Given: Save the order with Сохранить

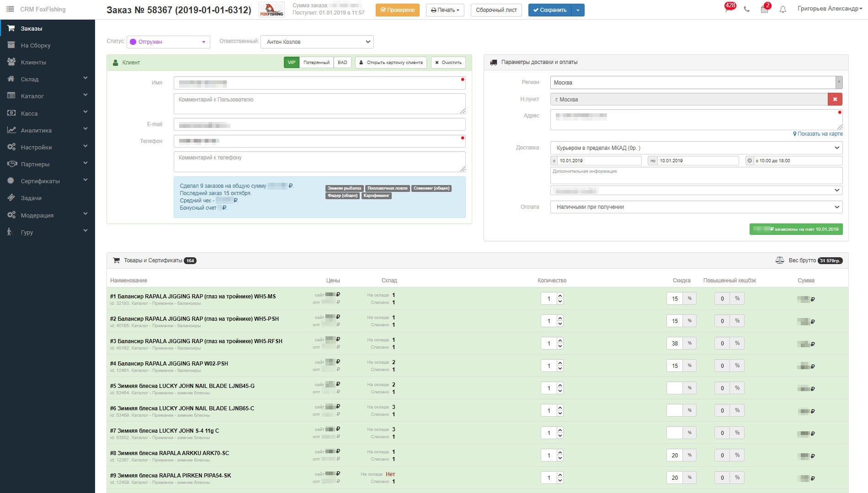Looking at the screenshot, I should pos(550,10).
